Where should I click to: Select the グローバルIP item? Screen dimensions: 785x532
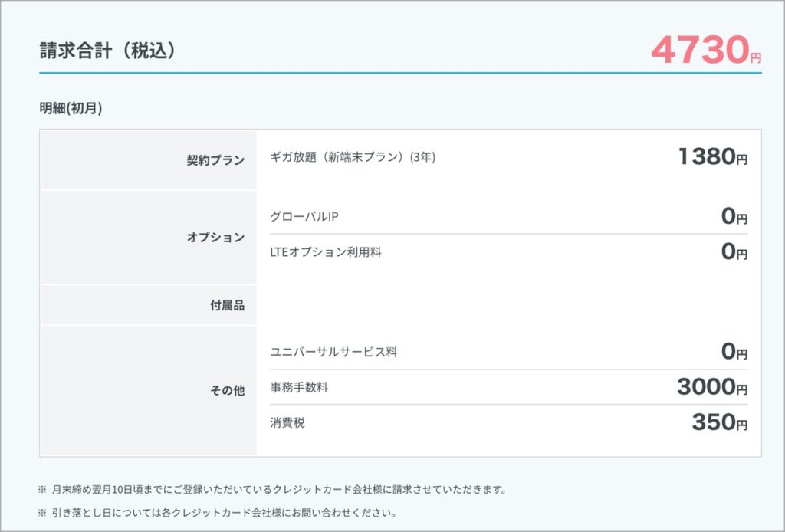tap(304, 217)
